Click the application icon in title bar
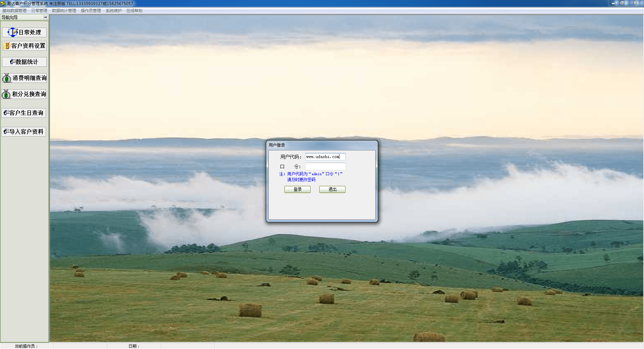The height and width of the screenshot is (349, 644). tap(3, 3)
